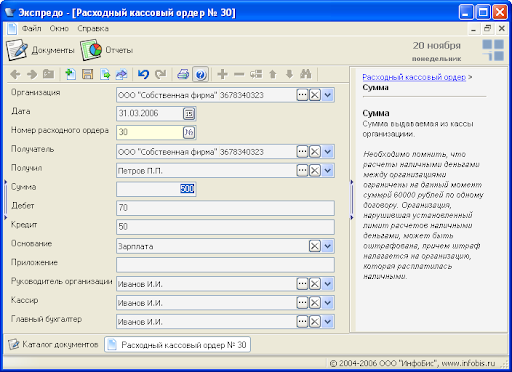Click the document icon left of Файл
Screen dimensions: 512x372
coord(12,29)
